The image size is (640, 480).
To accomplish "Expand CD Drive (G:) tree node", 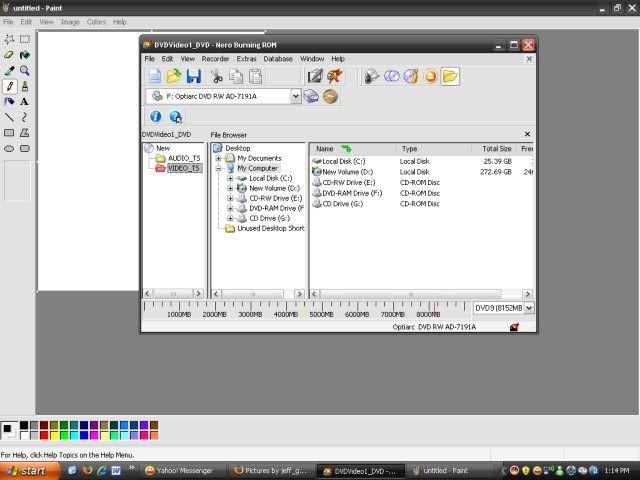I will (230, 218).
